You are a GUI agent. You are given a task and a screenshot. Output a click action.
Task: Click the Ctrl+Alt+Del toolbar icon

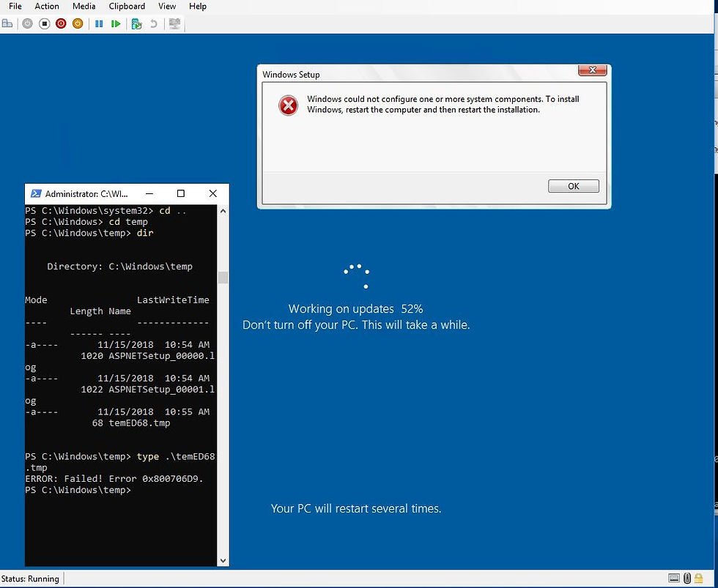[x=7, y=23]
